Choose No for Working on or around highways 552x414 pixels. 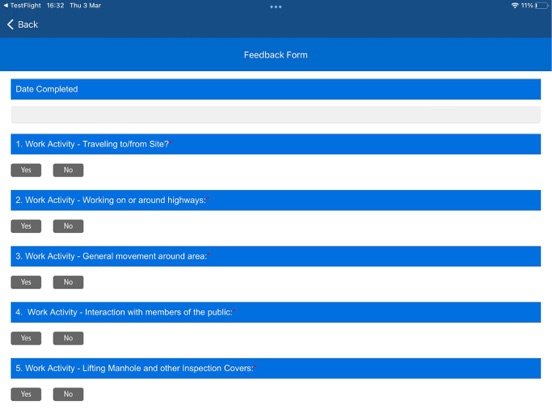click(68, 226)
